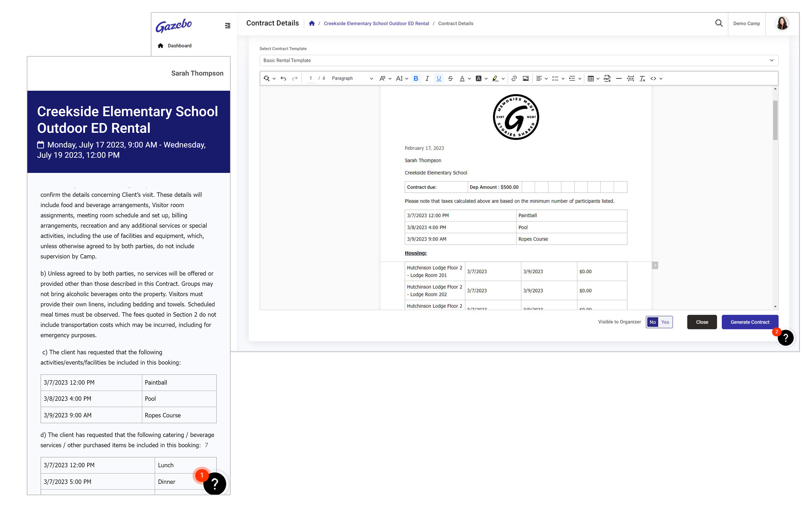
Task: Collapse the sidebar menu with hamburger icon
Action: 228,25
